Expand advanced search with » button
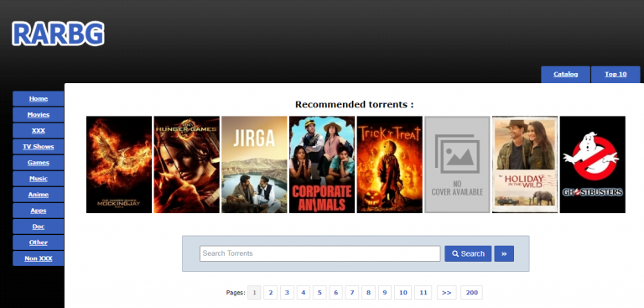The image size is (644, 308). [504, 253]
